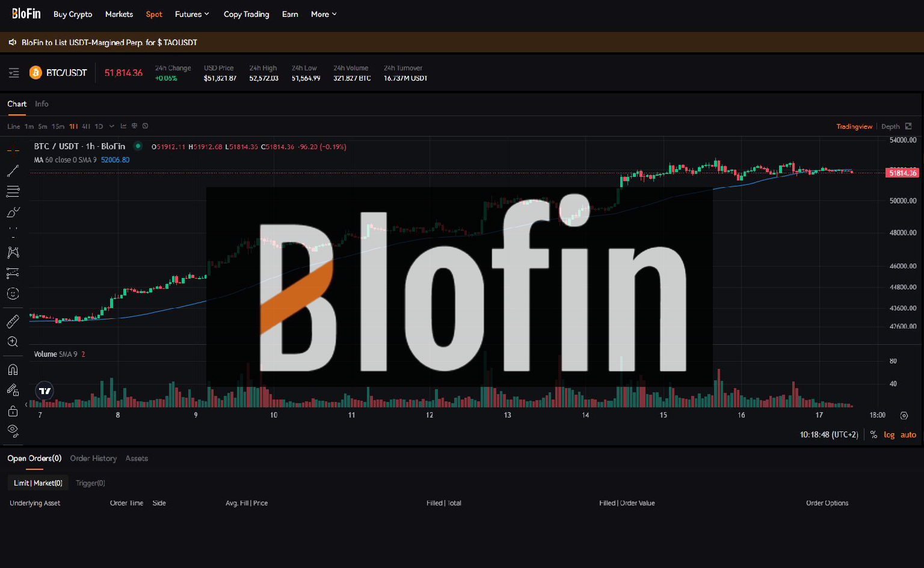Select the ruler measure tool
This screenshot has height=568, width=924.
(x=13, y=321)
